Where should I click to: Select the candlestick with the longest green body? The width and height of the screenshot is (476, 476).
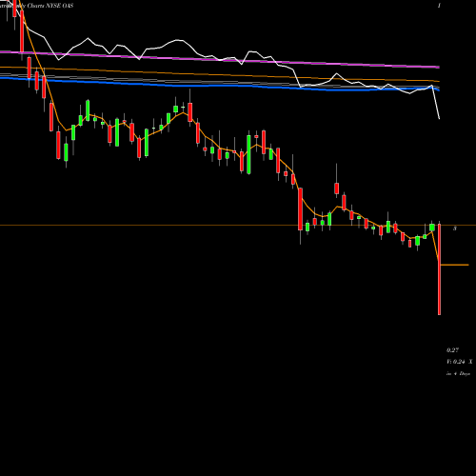pos(248,154)
